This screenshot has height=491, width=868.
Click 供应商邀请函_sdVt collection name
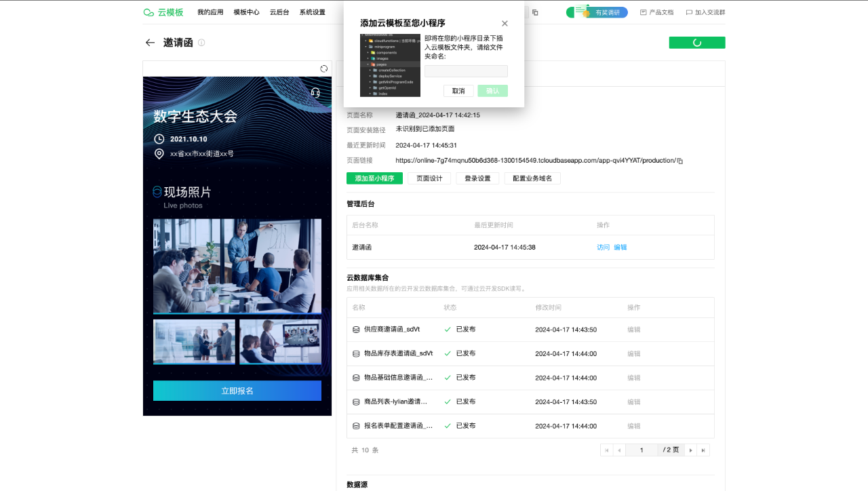coord(391,330)
